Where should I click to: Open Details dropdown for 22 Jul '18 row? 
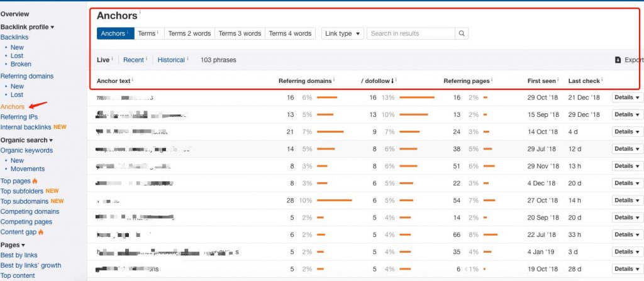[627, 234]
